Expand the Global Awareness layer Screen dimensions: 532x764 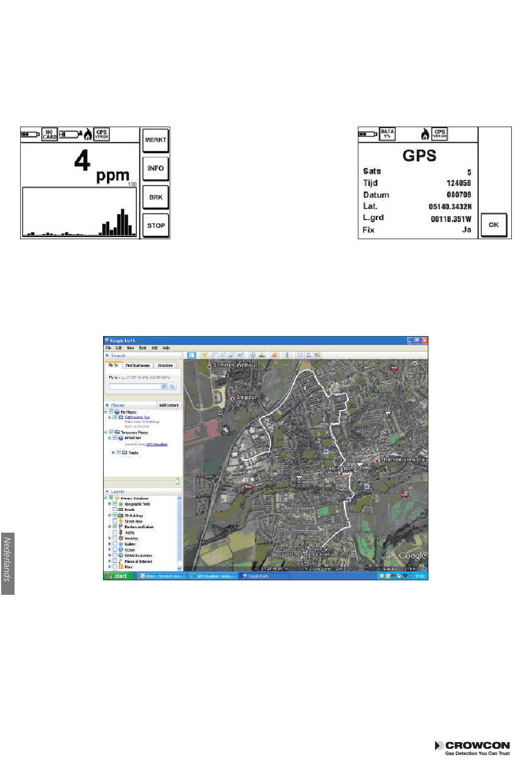click(110, 555)
